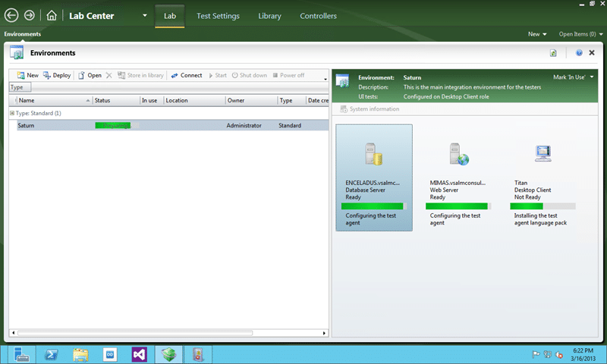
Task: Sort by the Date created column header
Action: pyautogui.click(x=317, y=100)
